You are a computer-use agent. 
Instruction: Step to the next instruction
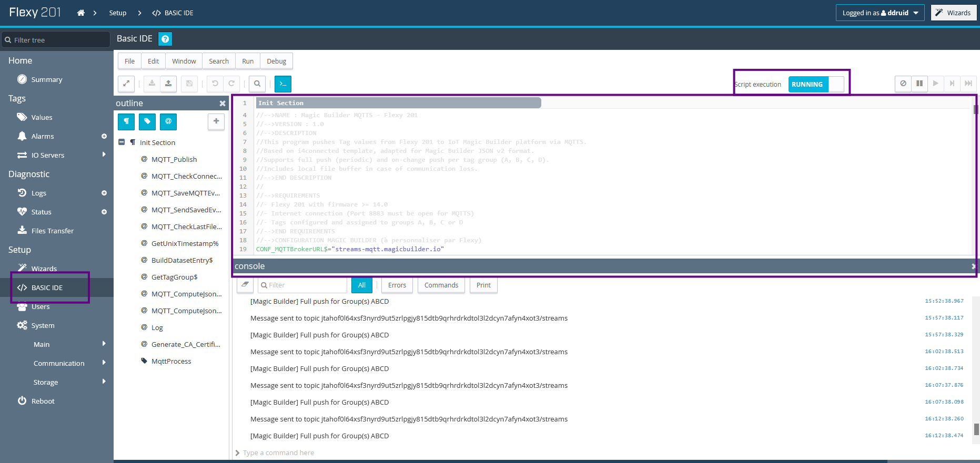952,84
